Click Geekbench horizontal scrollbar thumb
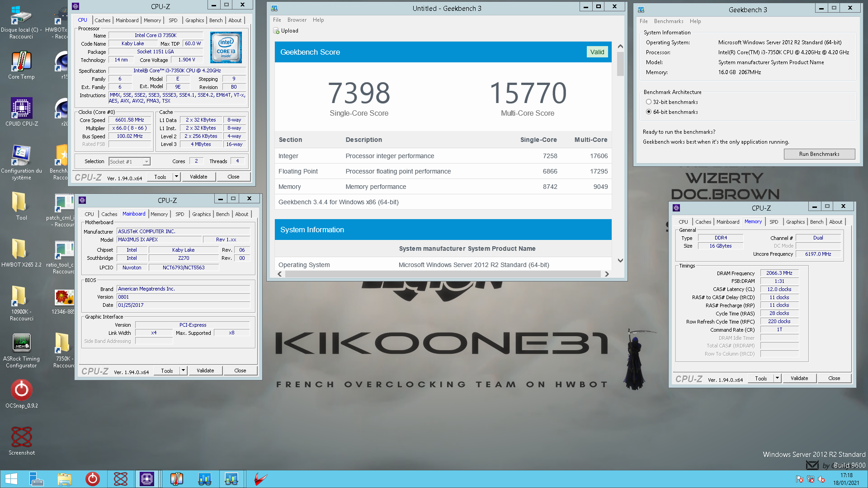 coord(443,274)
